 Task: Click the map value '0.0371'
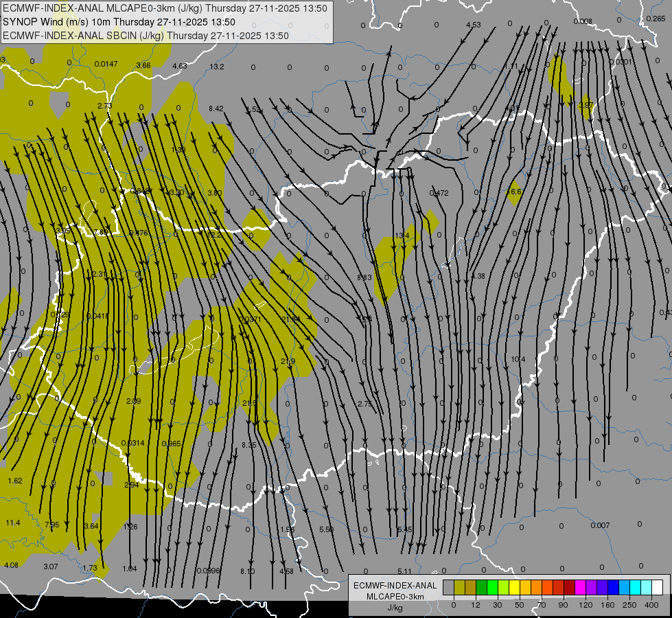[250, 319]
